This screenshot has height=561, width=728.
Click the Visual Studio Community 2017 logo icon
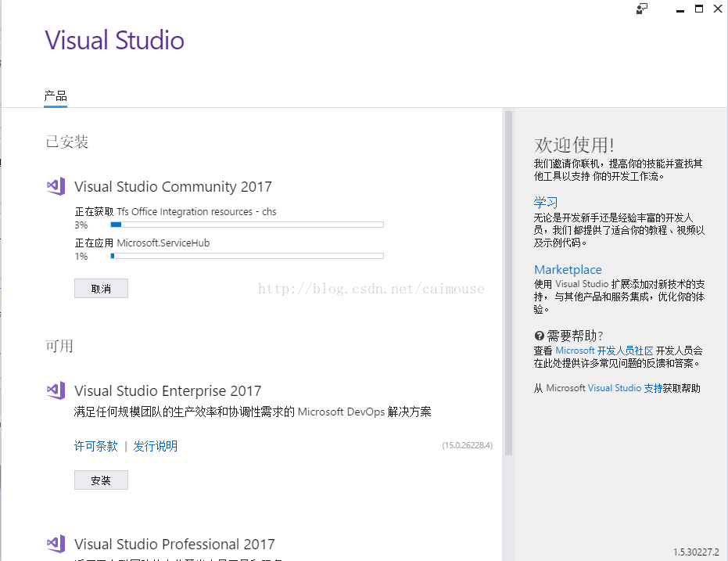coord(56,186)
